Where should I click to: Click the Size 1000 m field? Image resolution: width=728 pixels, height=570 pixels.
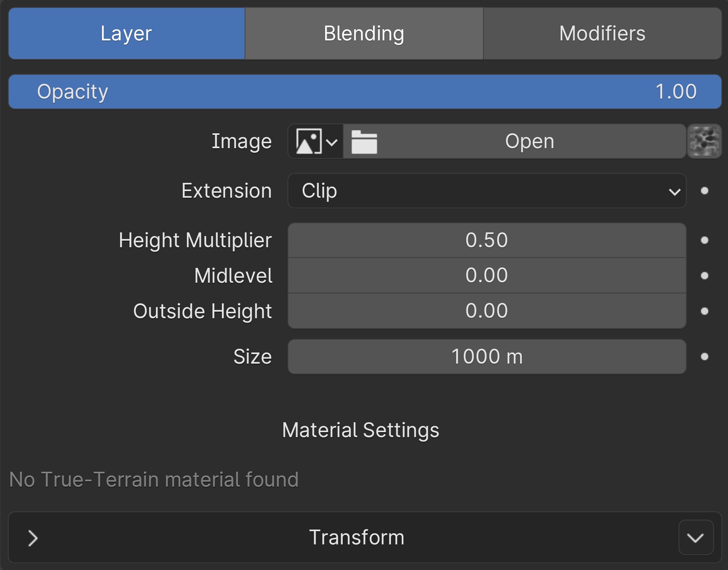coord(487,357)
